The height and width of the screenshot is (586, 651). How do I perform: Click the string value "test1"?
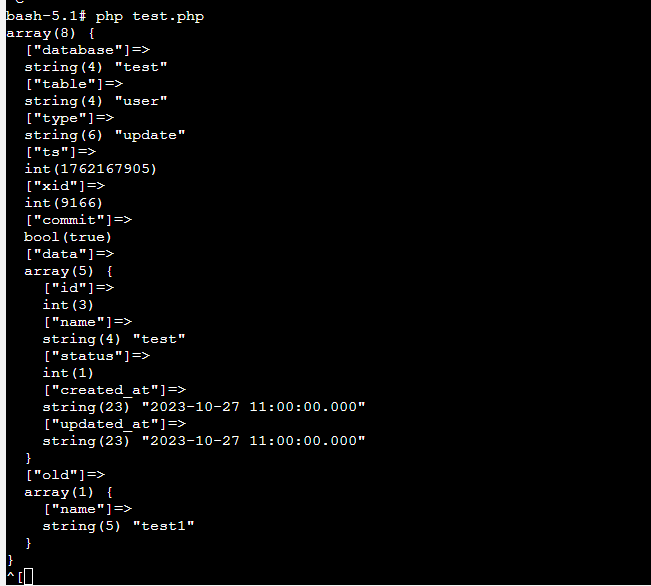[x=163, y=526]
